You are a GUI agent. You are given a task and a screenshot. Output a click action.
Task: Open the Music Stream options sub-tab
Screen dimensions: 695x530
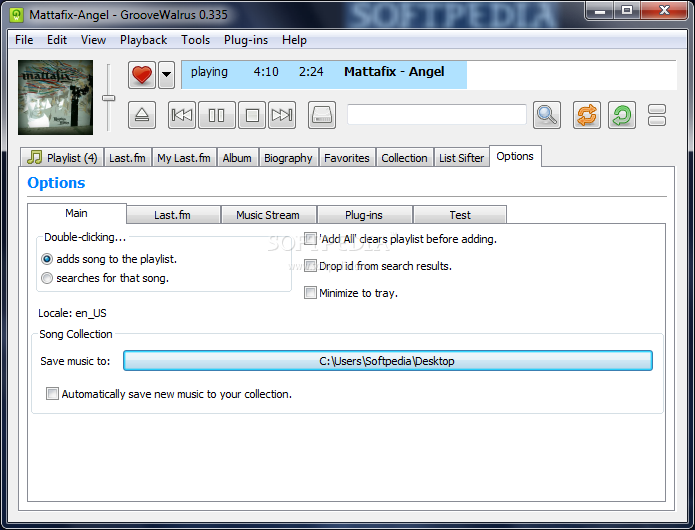268,215
